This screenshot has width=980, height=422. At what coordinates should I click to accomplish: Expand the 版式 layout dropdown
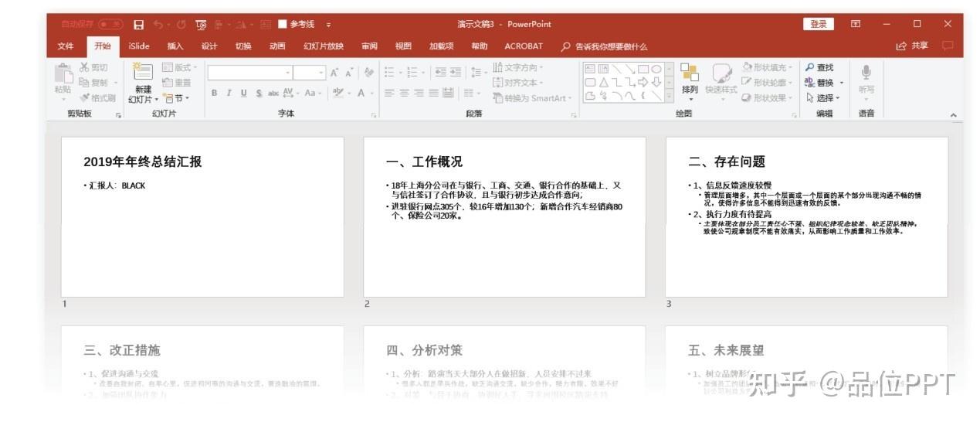[x=180, y=68]
